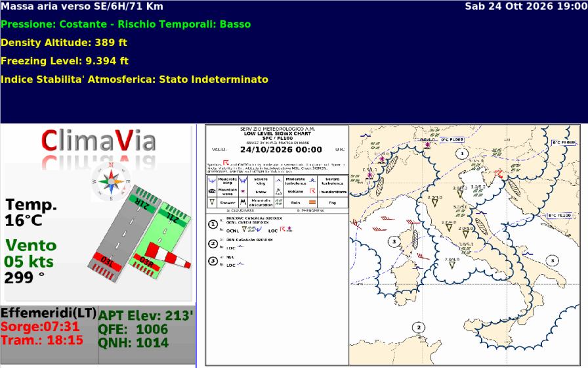This screenshot has width=588, height=368.
Task: Click the orange Fog legend symbol
Action: point(312,202)
